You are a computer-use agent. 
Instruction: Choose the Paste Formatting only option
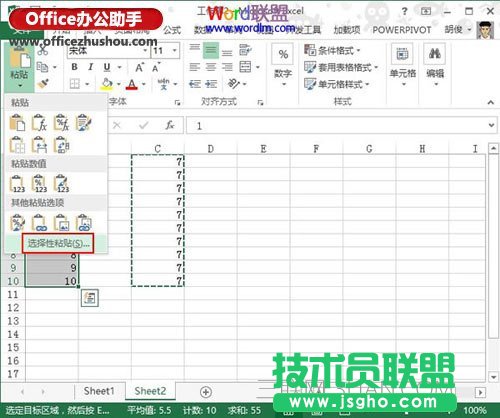17,222
